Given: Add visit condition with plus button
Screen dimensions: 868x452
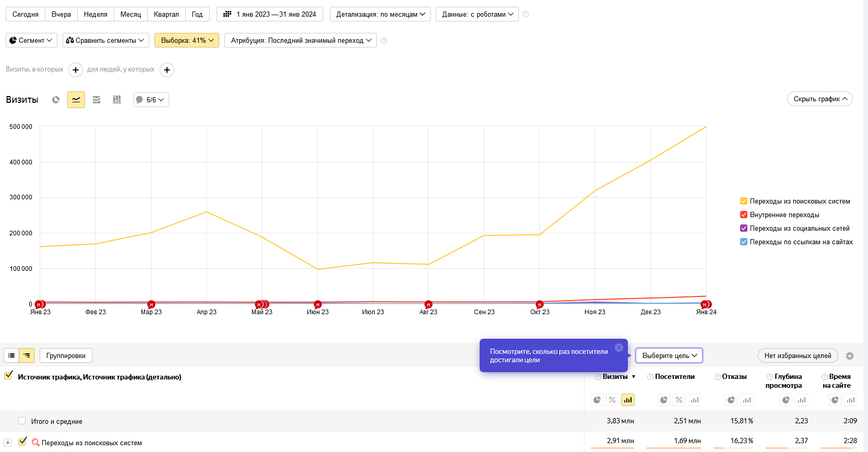Looking at the screenshot, I should [x=76, y=70].
